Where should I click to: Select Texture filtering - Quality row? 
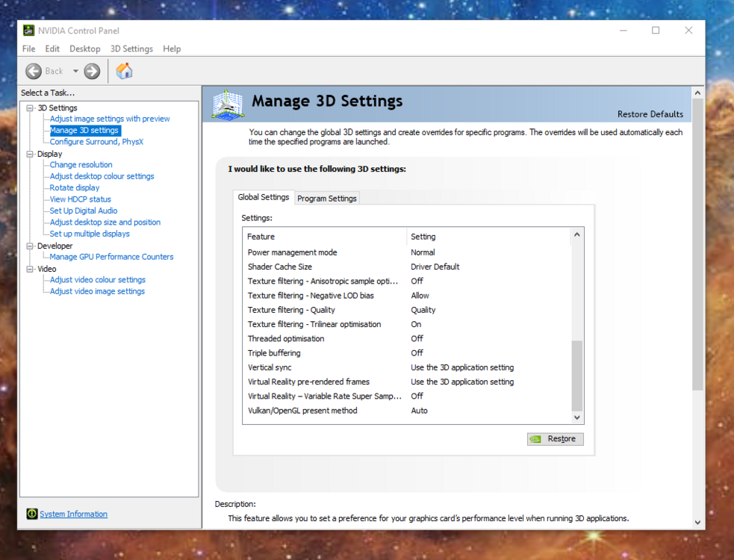[x=407, y=310]
